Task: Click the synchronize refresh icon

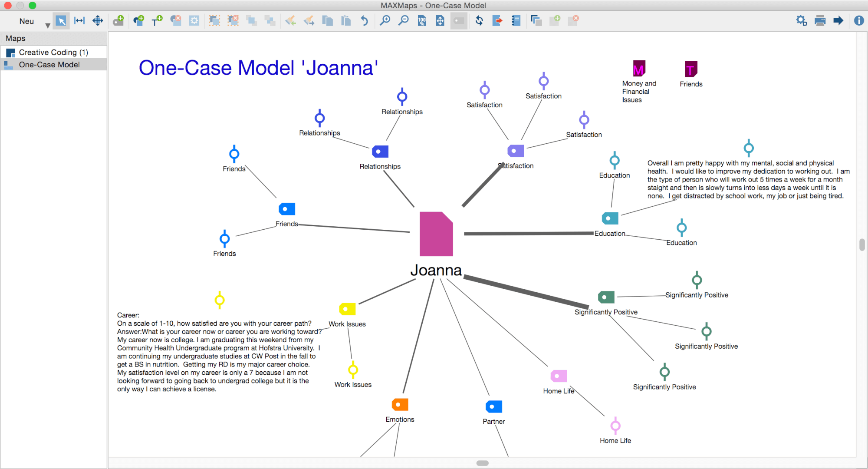Action: tap(479, 20)
